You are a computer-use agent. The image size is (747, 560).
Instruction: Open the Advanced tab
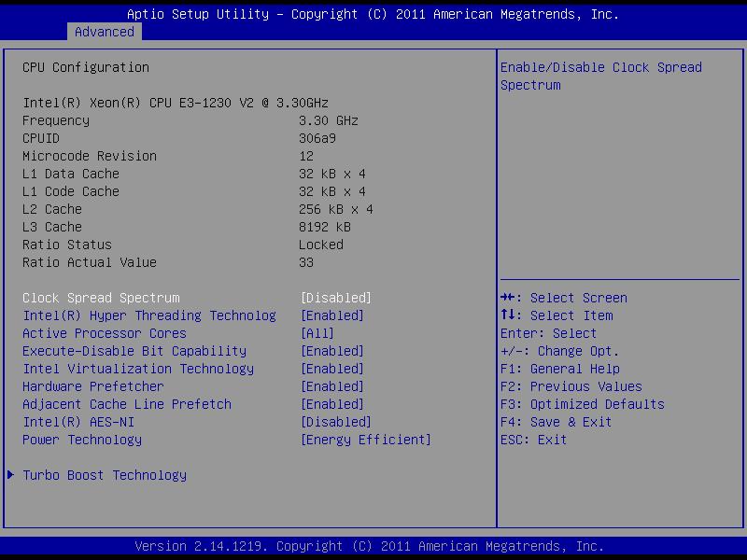(x=104, y=32)
